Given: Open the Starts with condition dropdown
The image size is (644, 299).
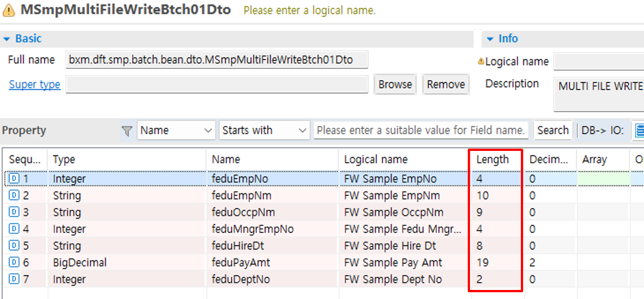Looking at the screenshot, I should tap(264, 131).
